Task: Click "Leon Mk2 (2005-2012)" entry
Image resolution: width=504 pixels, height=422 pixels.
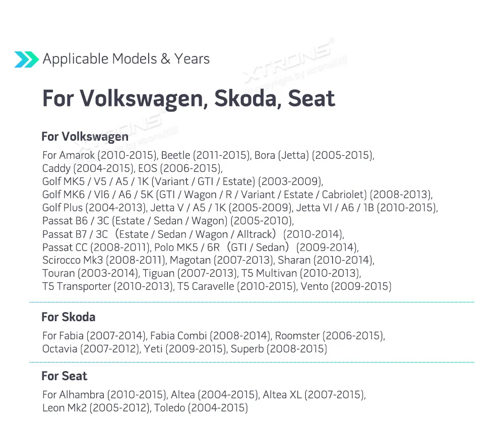Action: (x=96, y=408)
